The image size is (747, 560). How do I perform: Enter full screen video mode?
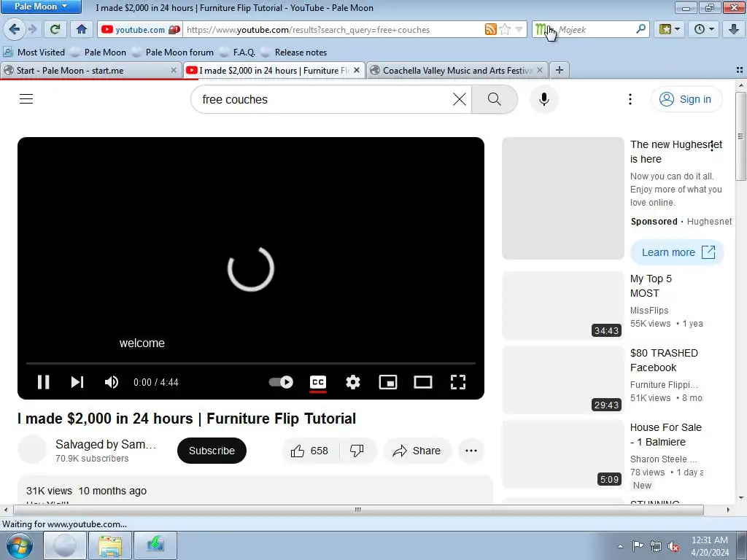click(x=458, y=382)
